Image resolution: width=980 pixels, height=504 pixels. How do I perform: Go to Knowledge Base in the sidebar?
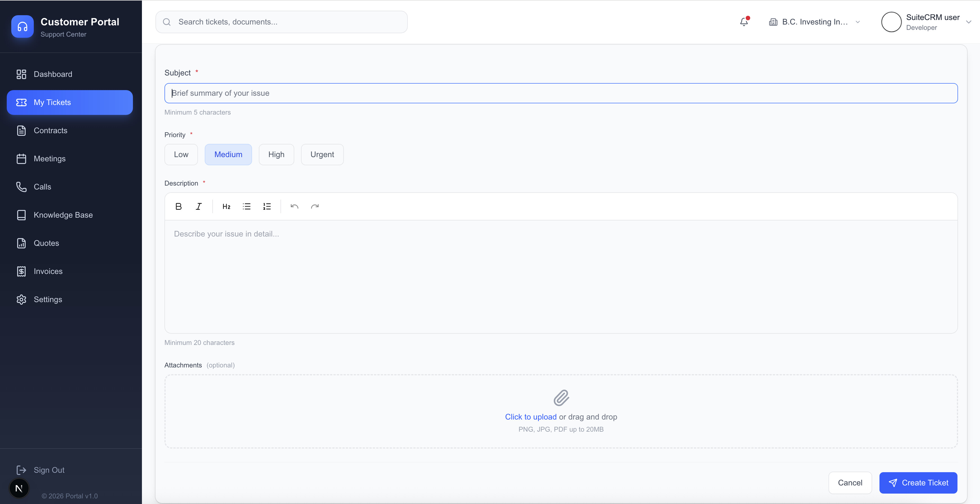coord(63,215)
